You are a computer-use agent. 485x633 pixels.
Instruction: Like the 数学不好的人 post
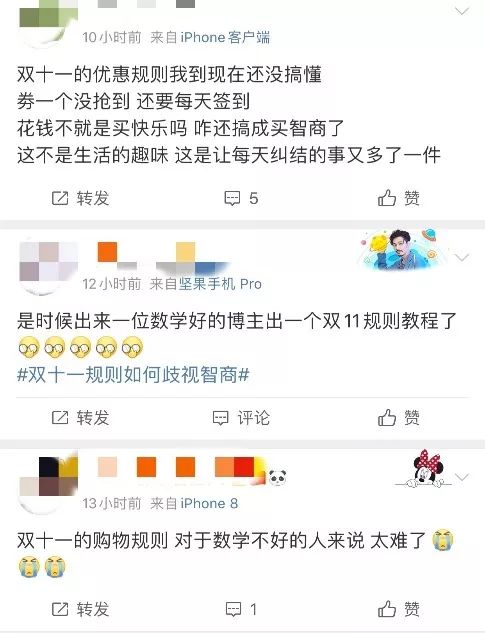click(x=399, y=609)
